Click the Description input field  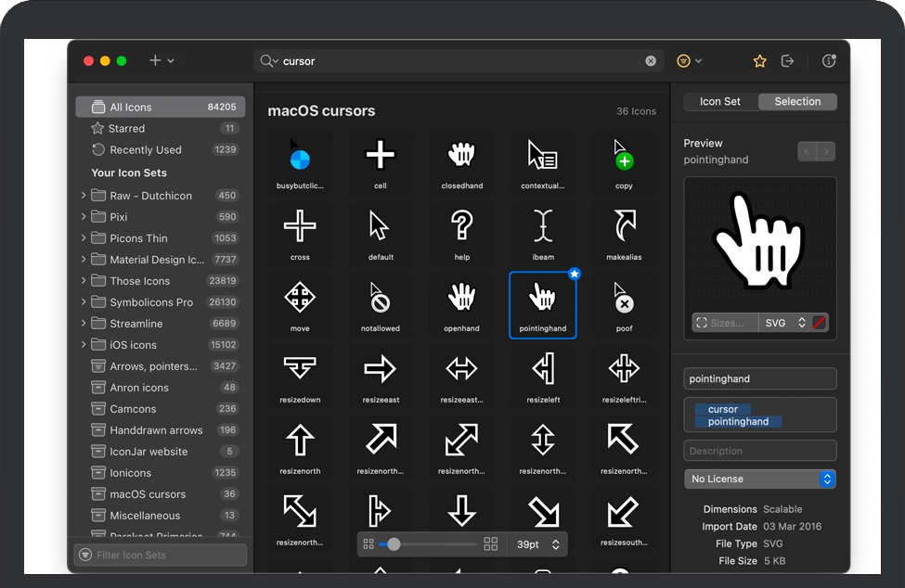(760, 451)
